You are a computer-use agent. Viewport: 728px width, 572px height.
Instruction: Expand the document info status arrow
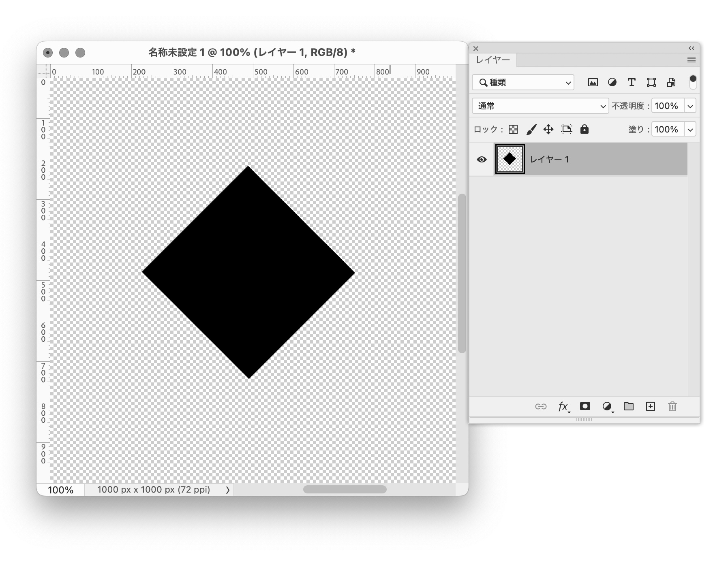(228, 490)
